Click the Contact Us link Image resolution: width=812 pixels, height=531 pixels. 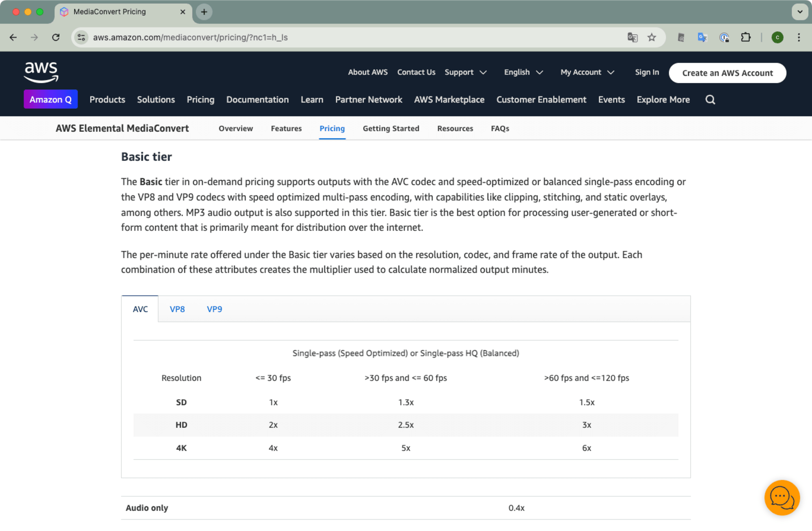click(x=416, y=72)
